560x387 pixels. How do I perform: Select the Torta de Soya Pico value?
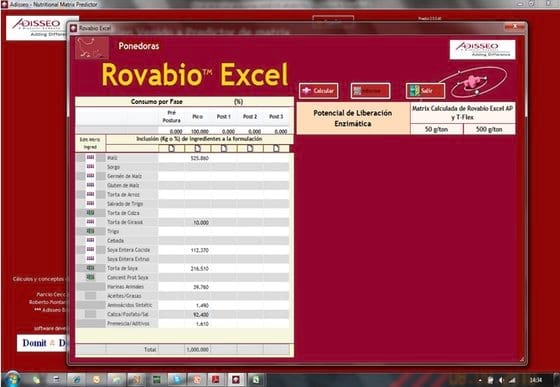[198, 268]
